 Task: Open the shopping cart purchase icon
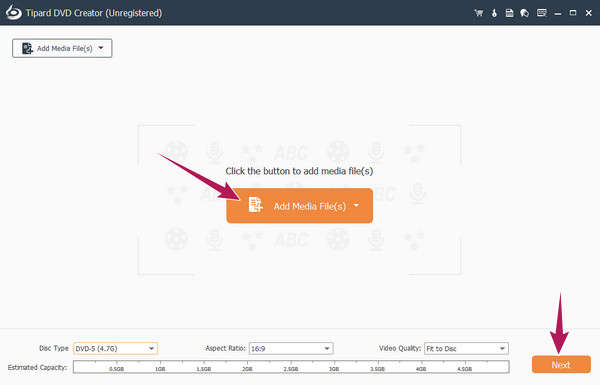pyautogui.click(x=478, y=13)
